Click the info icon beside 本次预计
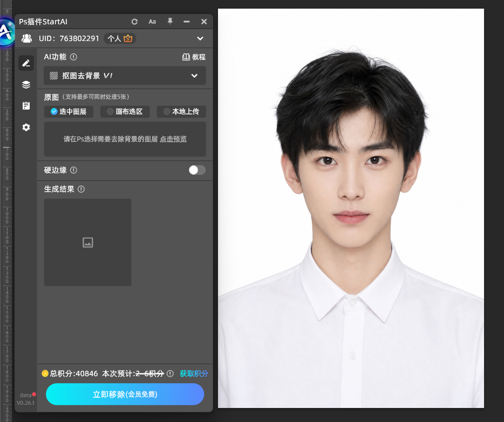This screenshot has width=504, height=422. [x=170, y=373]
